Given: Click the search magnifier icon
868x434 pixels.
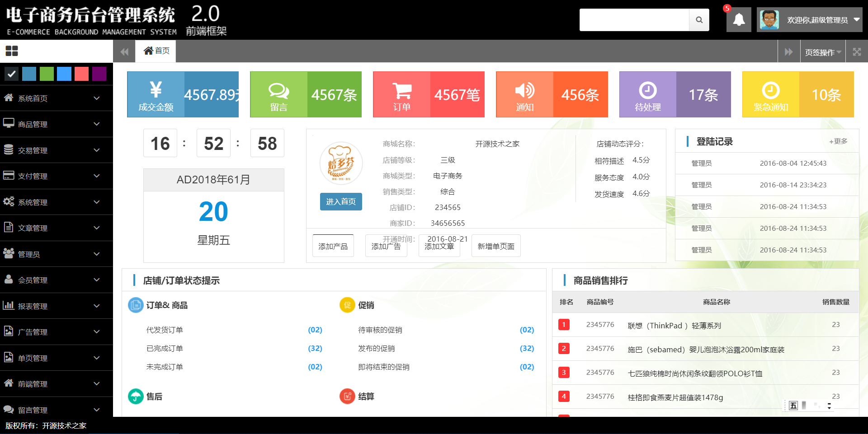Looking at the screenshot, I should tap(699, 19).
